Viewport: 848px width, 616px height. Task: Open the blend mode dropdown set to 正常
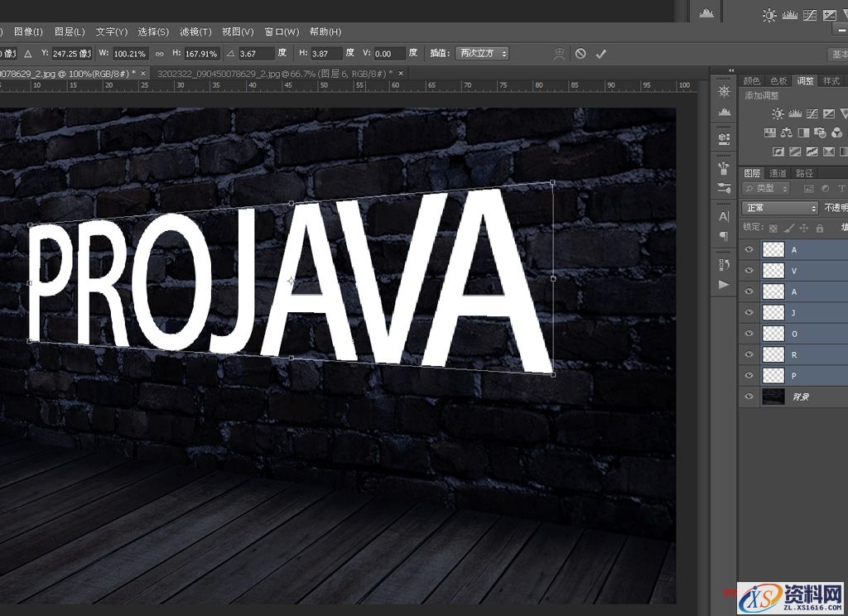[x=779, y=208]
